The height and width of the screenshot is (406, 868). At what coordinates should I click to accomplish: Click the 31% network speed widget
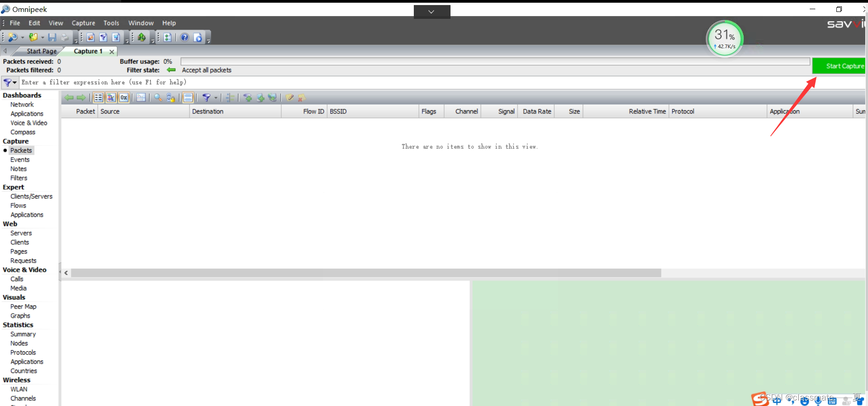725,39
